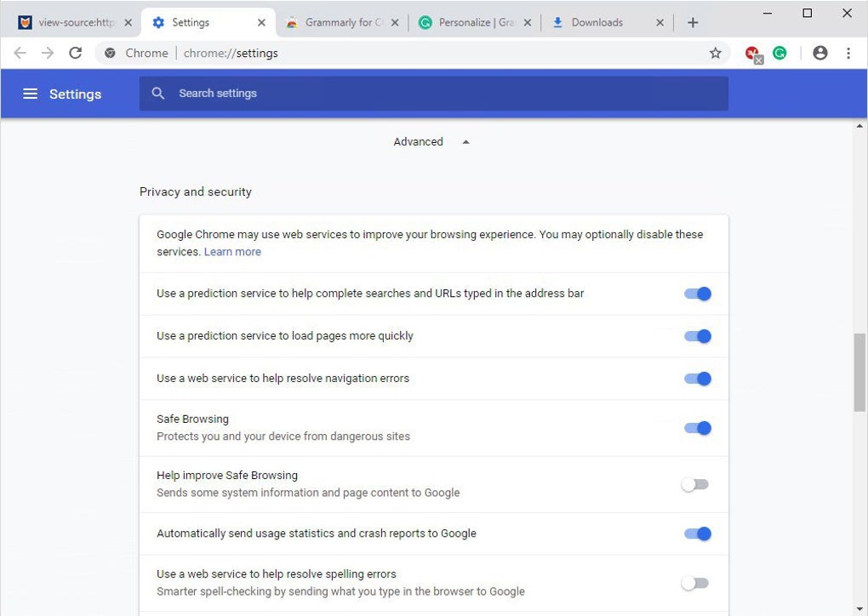
Task: Toggle resolve spelling errors web service
Action: [x=695, y=583]
